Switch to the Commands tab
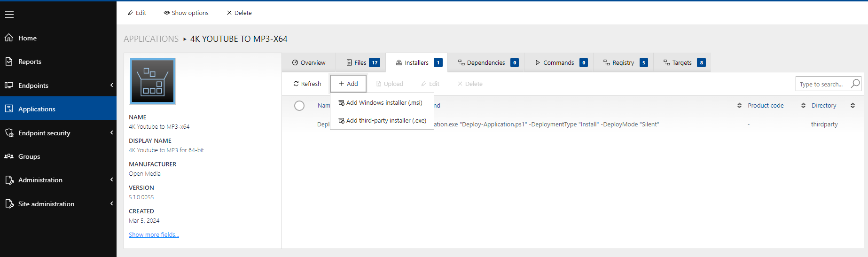This screenshot has height=257, width=868. pos(559,62)
